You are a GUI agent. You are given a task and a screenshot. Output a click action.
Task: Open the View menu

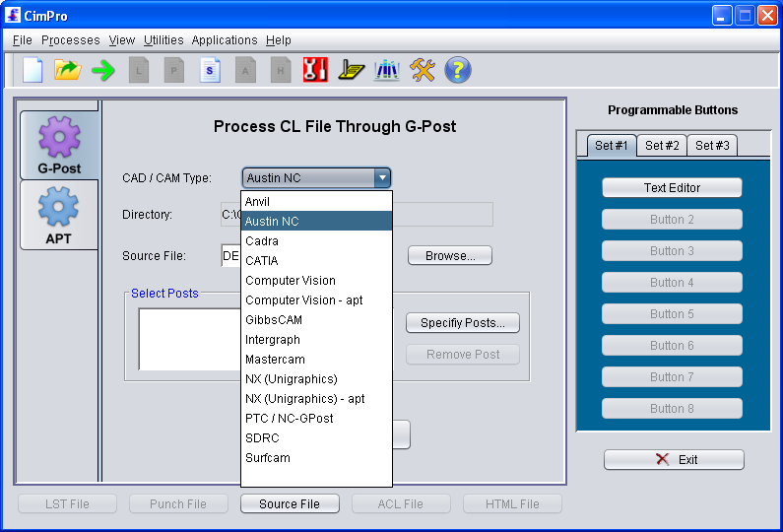pos(122,40)
